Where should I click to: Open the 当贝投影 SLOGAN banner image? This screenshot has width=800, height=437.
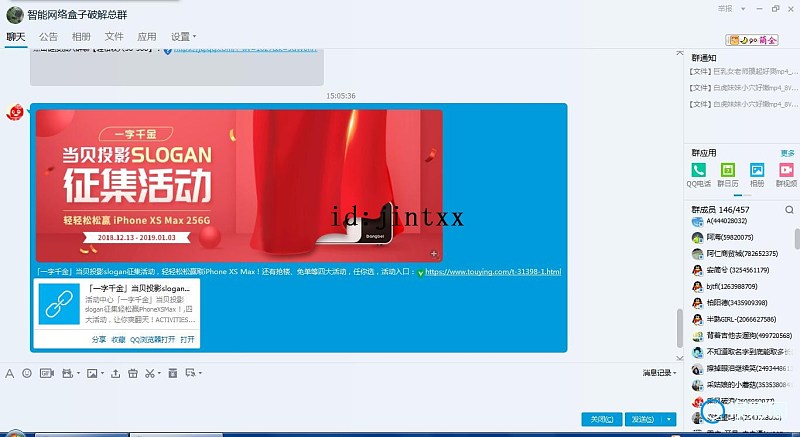tap(239, 186)
